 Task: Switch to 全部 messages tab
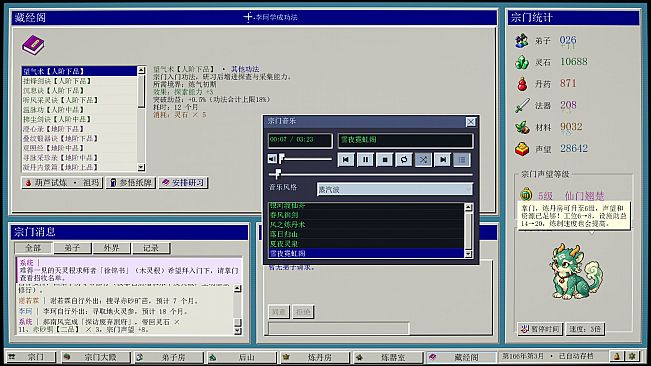point(33,248)
